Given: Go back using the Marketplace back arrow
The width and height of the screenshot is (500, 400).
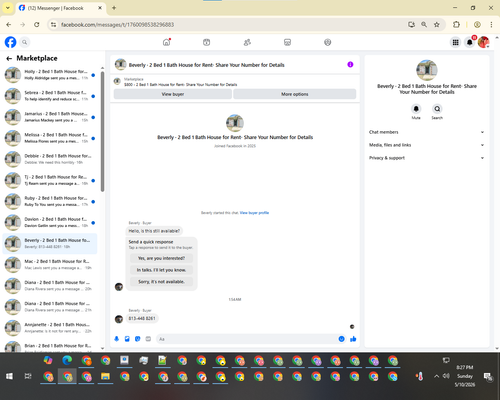Looking at the screenshot, I should click(9, 59).
